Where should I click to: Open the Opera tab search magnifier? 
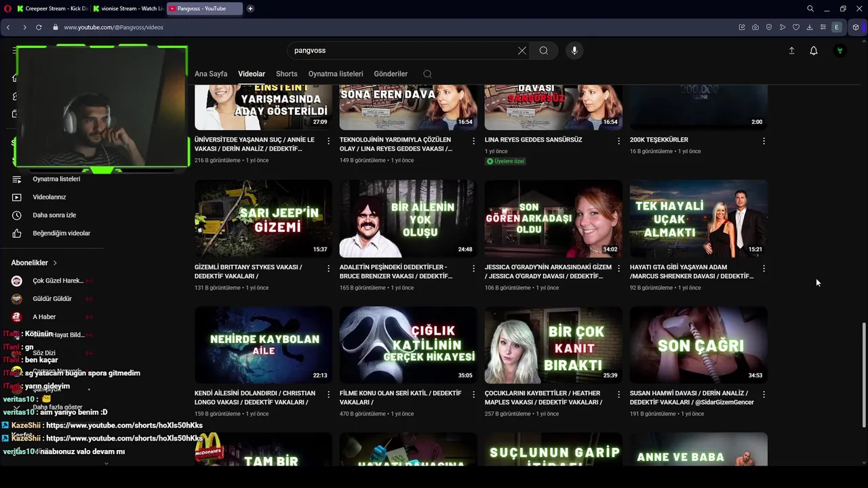pos(810,8)
